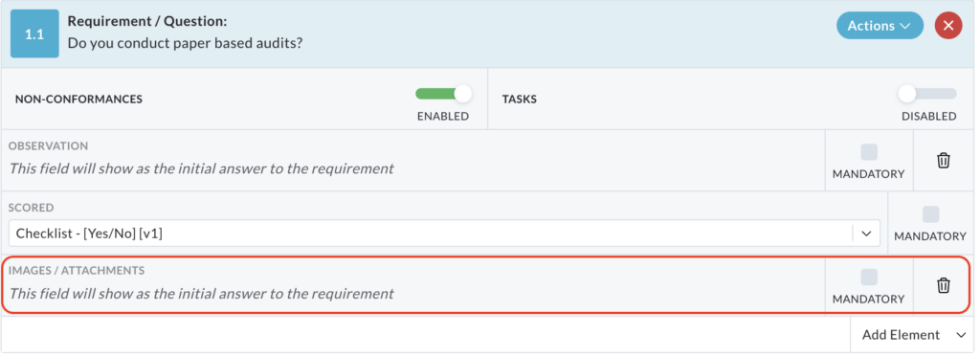Expand the Checklist - [Yes/No] [v1] dropdown
This screenshot has height=357, width=980.
point(444,234)
